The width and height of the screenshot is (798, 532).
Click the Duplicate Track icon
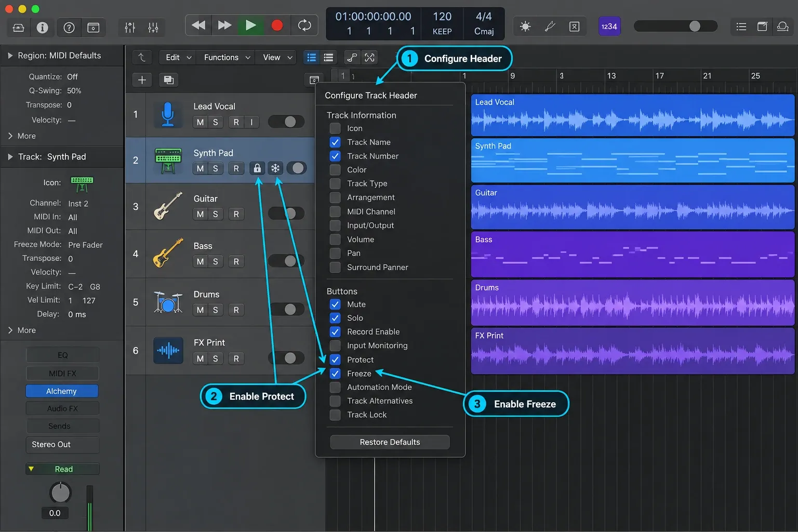168,80
